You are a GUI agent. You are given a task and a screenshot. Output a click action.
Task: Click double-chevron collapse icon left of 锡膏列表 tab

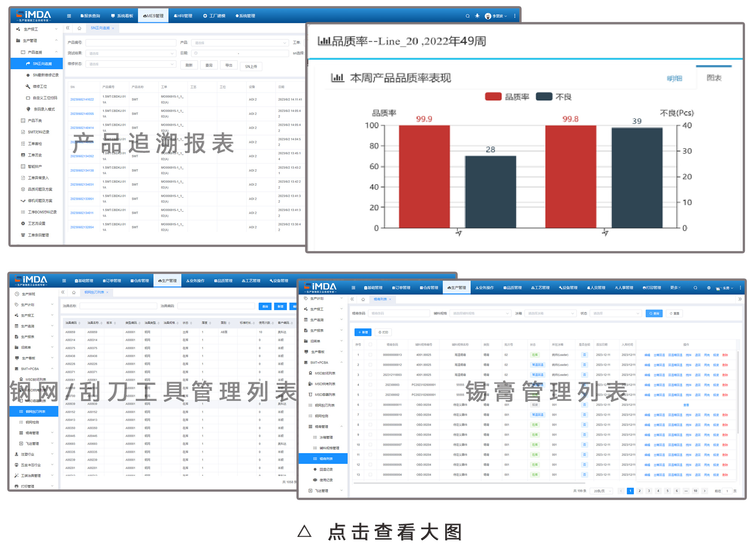click(x=352, y=299)
